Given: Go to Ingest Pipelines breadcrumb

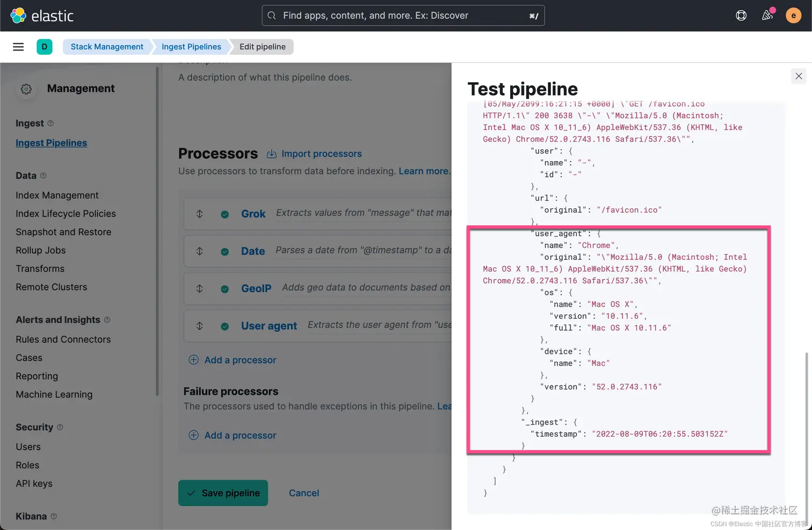Looking at the screenshot, I should point(191,47).
